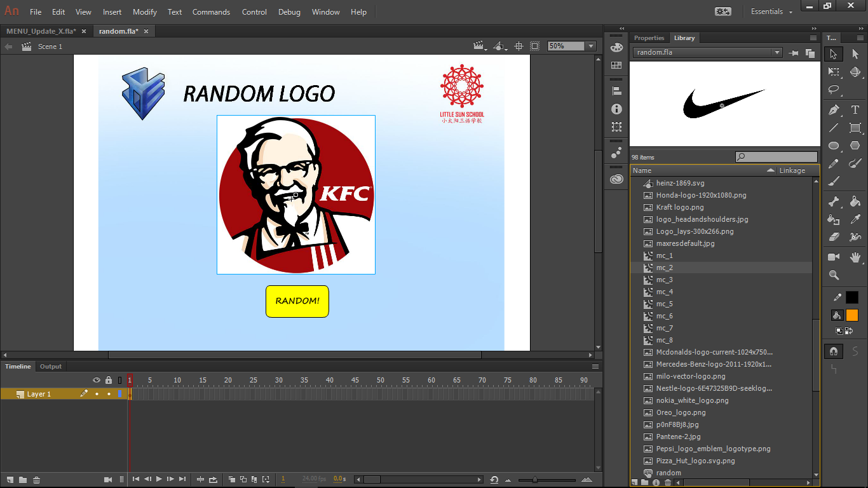The width and height of the screenshot is (868, 488).
Task: Select the Pen tool
Action: [x=834, y=110]
